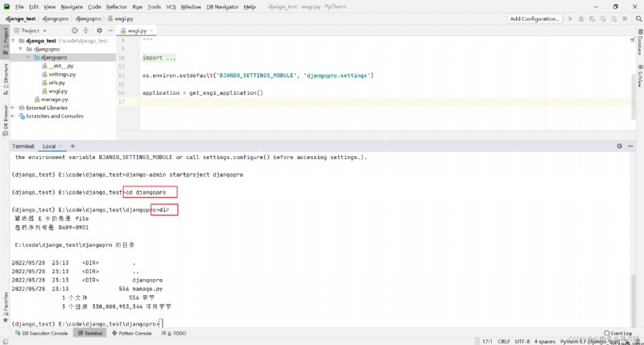
Task: Collapse the inner djangopro folder
Action: point(28,57)
